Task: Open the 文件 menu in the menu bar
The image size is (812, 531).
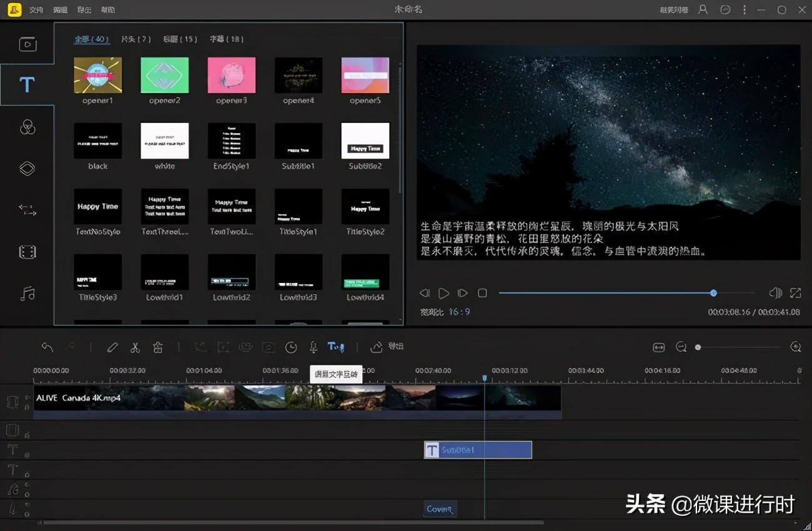Action: 36,9
